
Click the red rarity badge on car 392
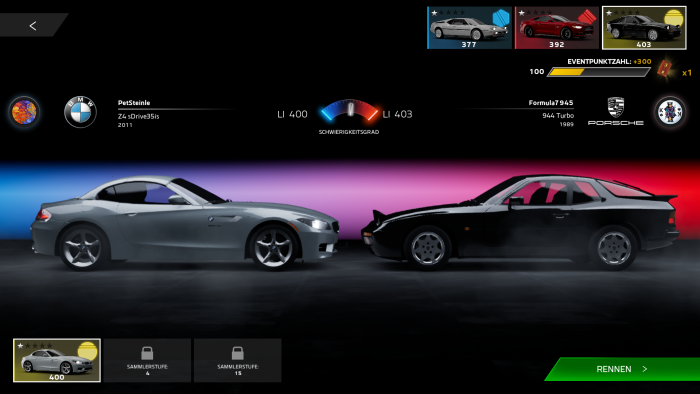click(x=587, y=18)
